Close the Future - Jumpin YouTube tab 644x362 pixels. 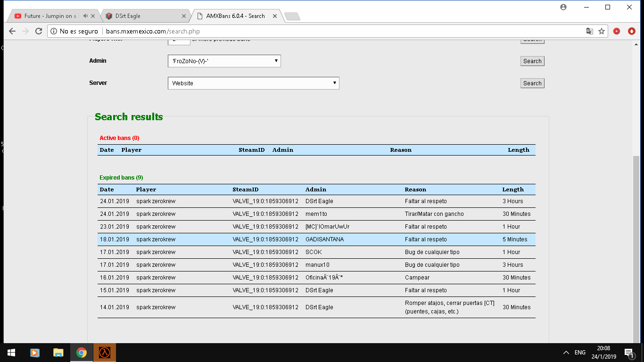tap(93, 16)
